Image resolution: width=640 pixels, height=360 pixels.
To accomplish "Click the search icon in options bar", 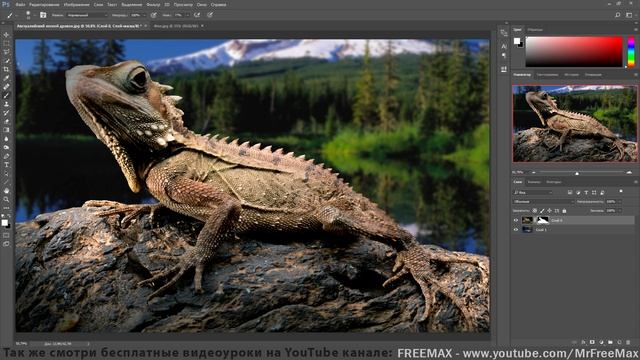I will click(618, 15).
